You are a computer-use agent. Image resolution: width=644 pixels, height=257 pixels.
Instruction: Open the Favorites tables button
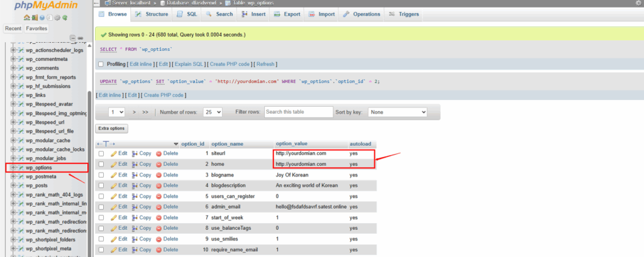pos(36,28)
